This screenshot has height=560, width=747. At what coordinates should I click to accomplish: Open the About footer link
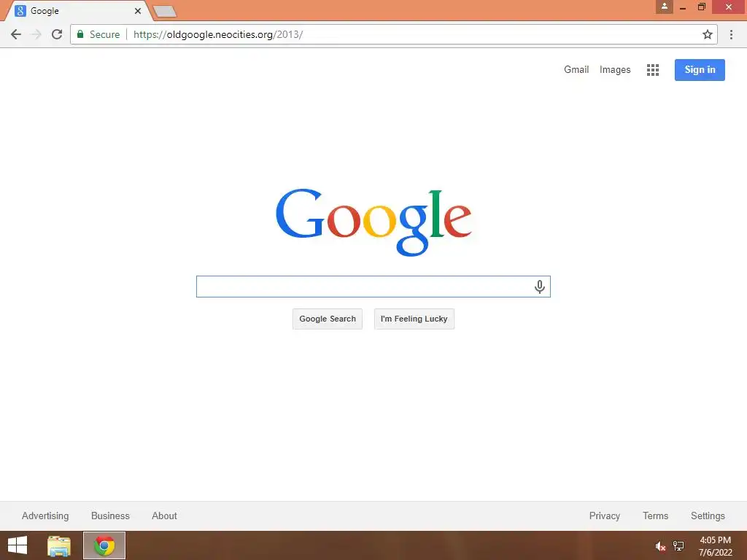click(164, 516)
